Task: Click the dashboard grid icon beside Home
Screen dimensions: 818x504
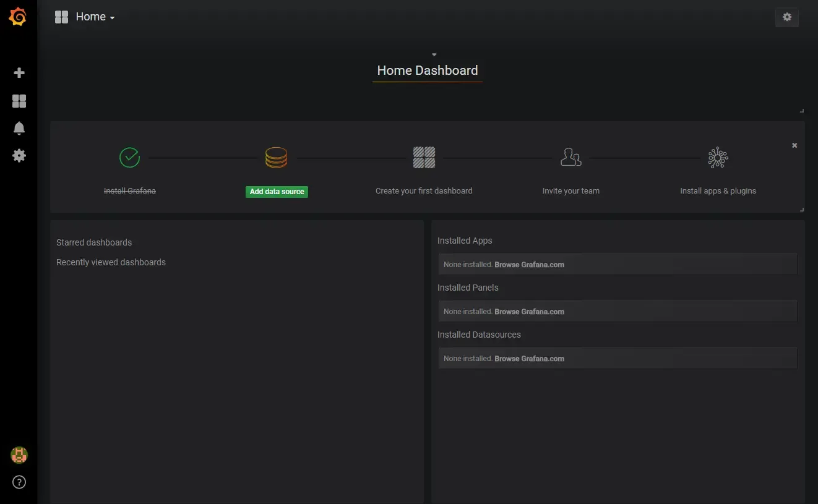Action: 61,17
